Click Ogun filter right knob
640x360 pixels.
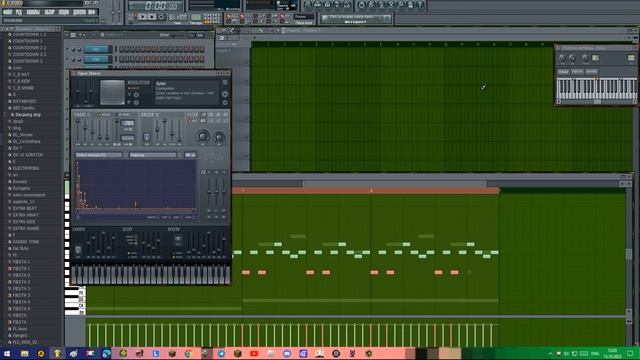tap(219, 137)
